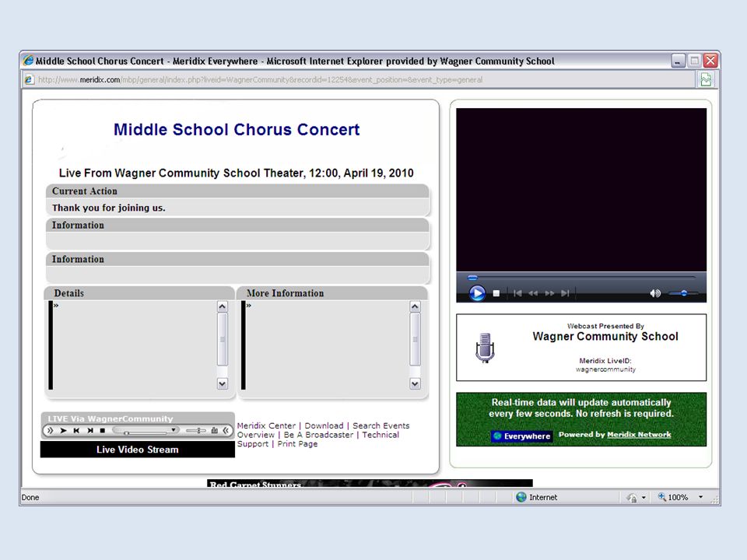This screenshot has height=560, width=747.
Task: Fast forward the video in media player
Action: 549,293
